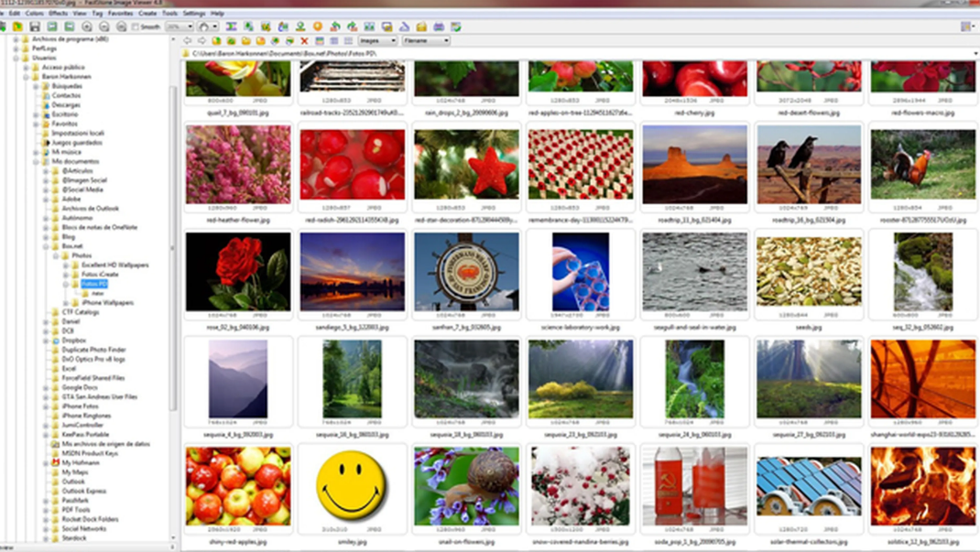Select the rose_02_bg_040106.jpg thumbnail
This screenshot has height=552, width=980.
coord(238,273)
